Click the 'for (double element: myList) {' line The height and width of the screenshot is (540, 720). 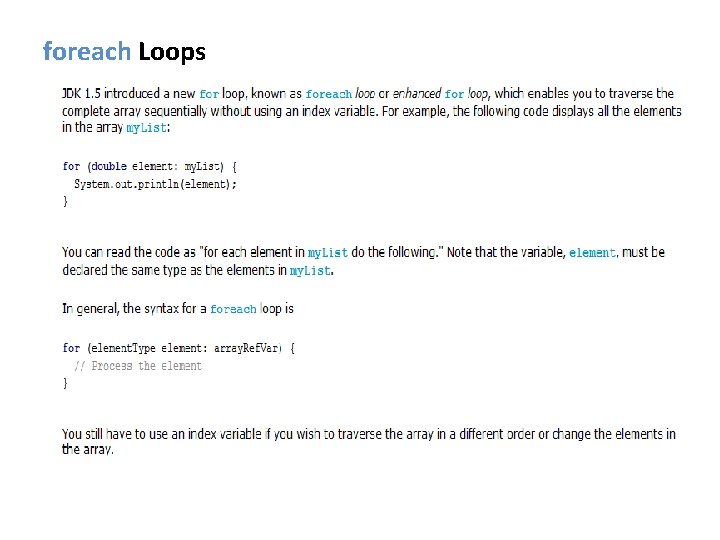tap(150, 166)
